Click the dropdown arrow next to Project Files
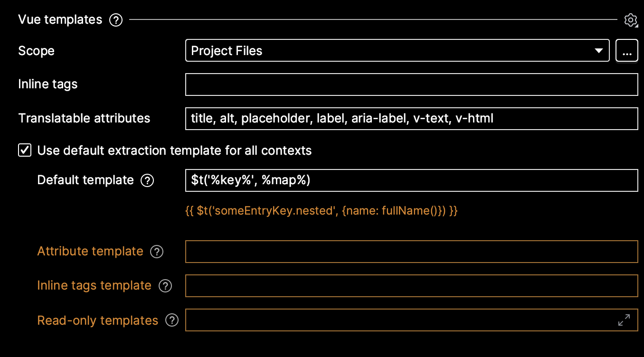Viewport: 644px width, 357px height. point(598,50)
